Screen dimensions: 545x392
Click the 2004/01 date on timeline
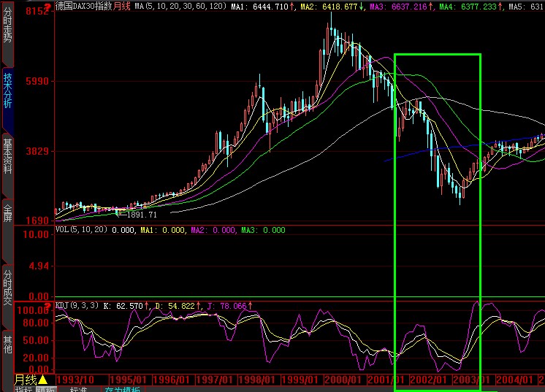514,380
